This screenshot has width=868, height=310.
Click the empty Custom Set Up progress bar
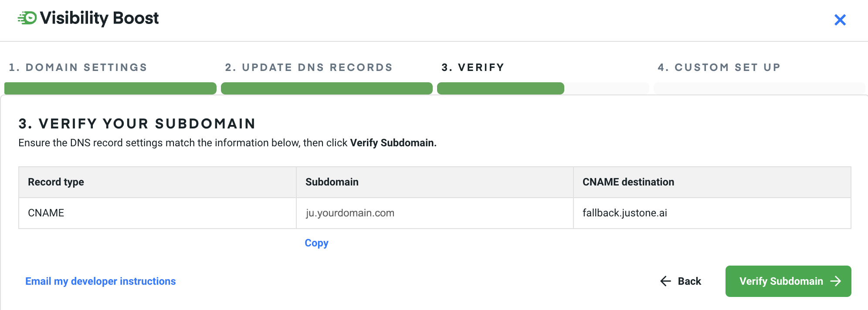(759, 88)
